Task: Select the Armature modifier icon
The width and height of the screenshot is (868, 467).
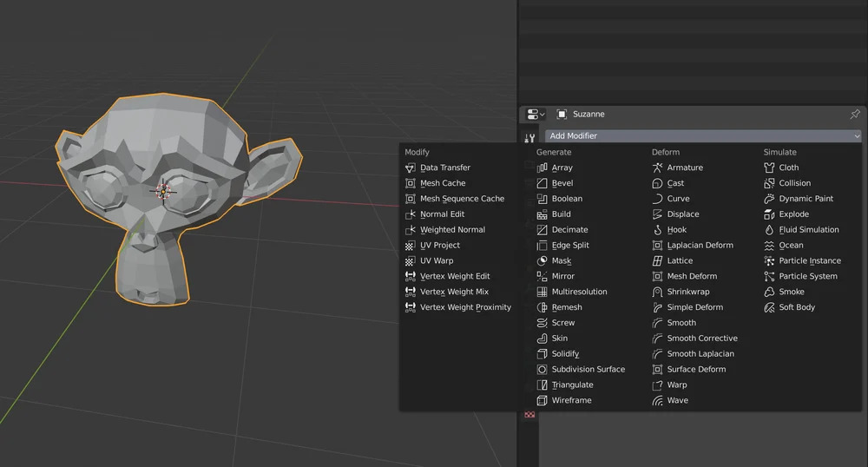Action: (x=658, y=168)
